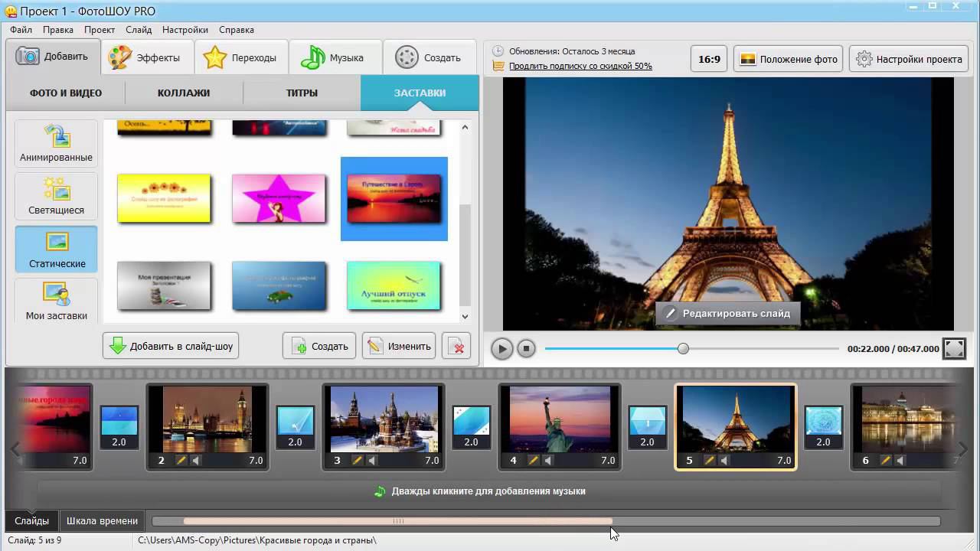This screenshot has width=980, height=551.
Task: Choose the Мои заставки category
Action: coord(57,301)
